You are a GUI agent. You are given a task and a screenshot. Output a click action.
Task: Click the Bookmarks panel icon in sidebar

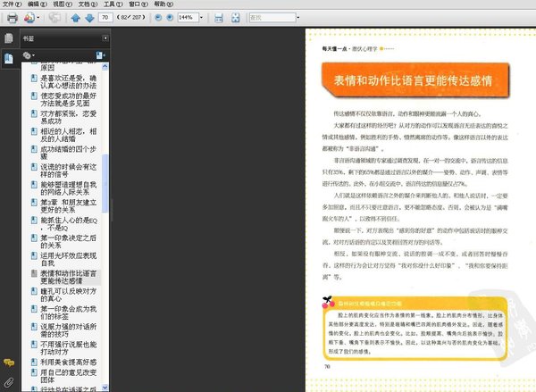[x=9, y=58]
